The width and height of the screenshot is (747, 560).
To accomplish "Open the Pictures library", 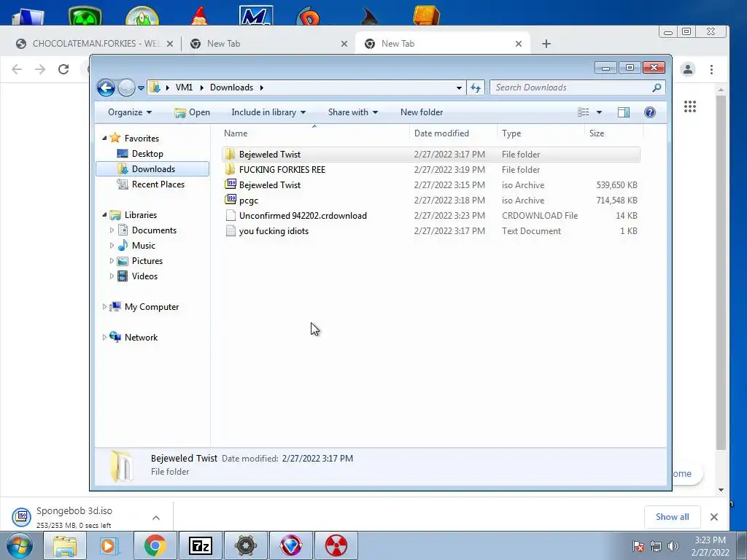I will 147,261.
